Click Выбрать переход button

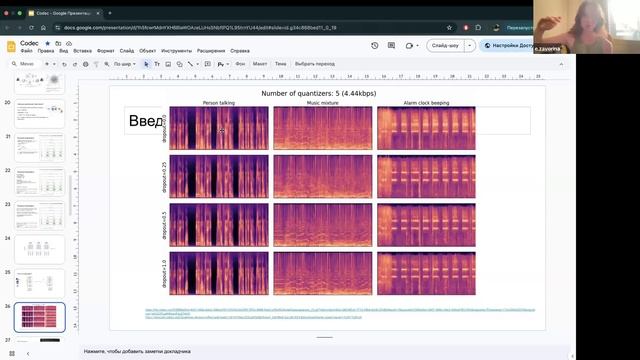pyautogui.click(x=315, y=64)
